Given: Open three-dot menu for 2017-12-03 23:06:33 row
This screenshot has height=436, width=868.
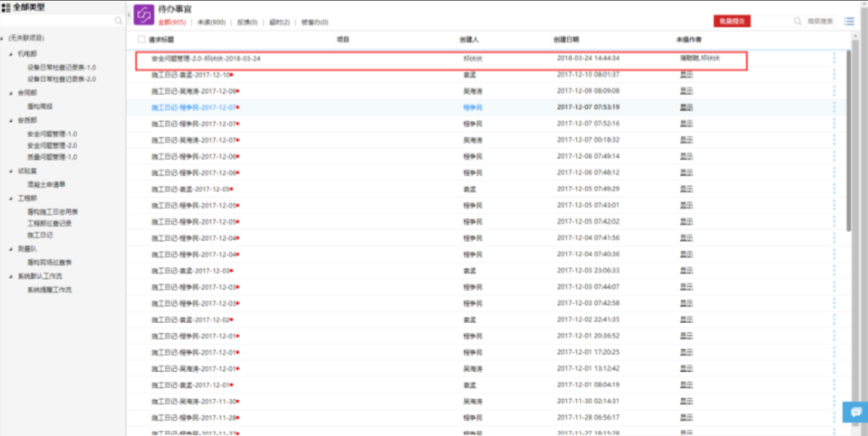Looking at the screenshot, I should point(834,270).
